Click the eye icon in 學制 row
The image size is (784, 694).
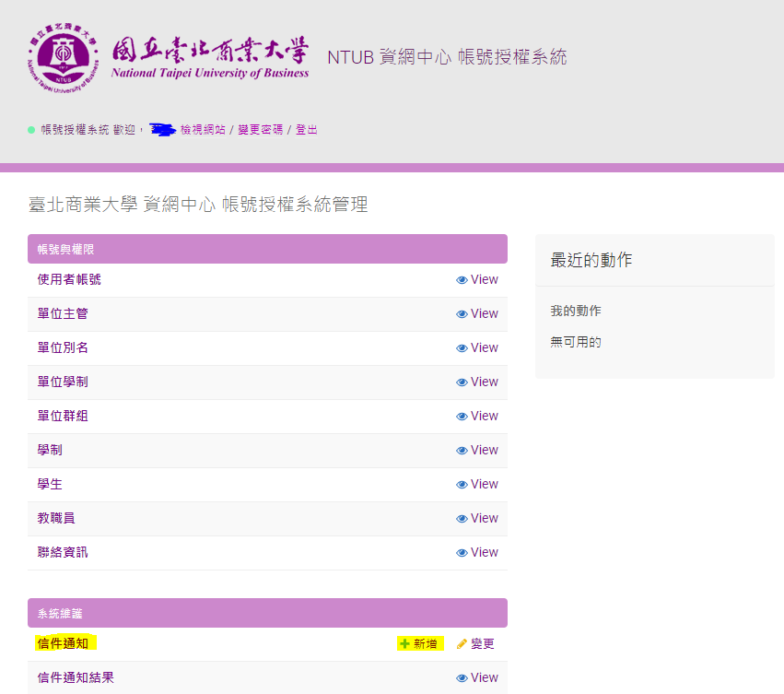point(462,451)
